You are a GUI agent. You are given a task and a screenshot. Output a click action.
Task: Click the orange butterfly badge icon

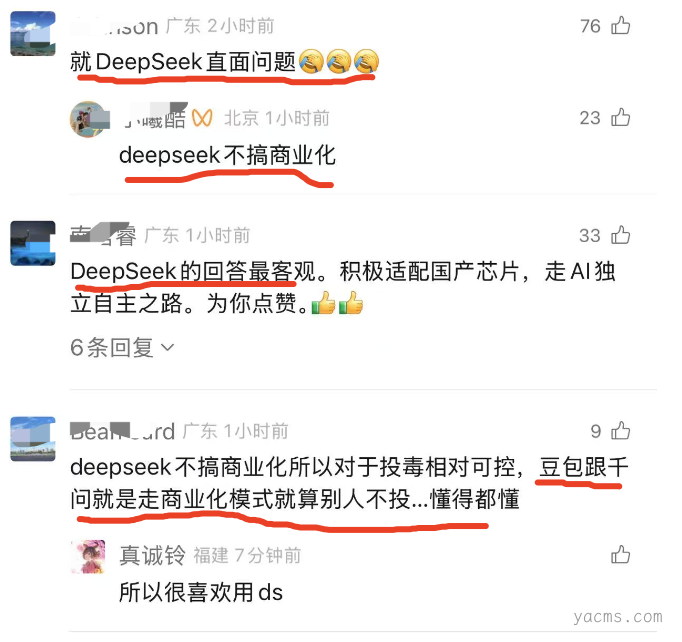202,118
